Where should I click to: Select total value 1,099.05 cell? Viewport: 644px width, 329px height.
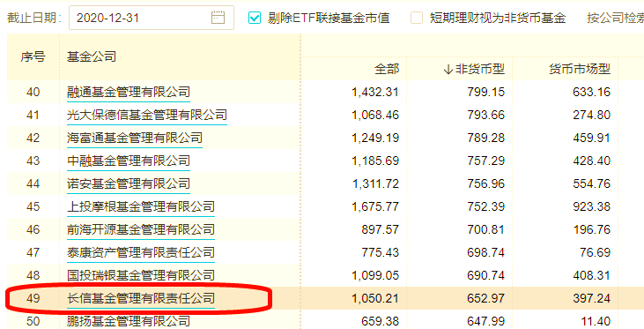click(375, 275)
